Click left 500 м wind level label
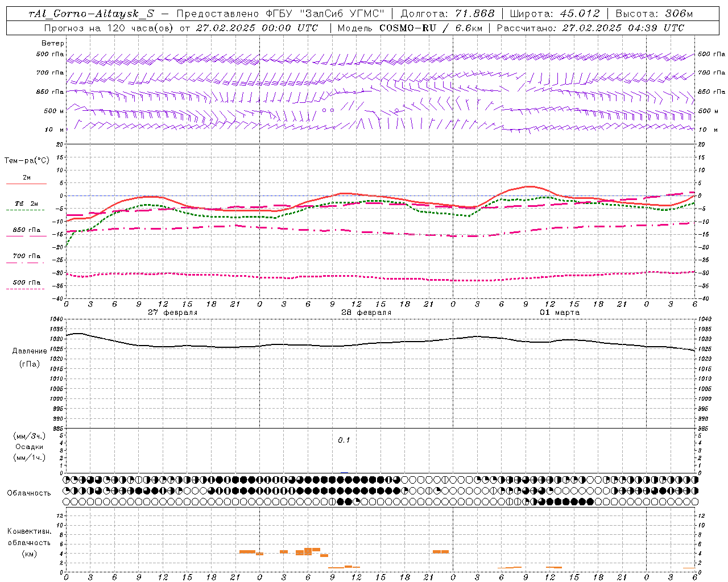This screenshot has width=728, height=582. click(x=54, y=111)
